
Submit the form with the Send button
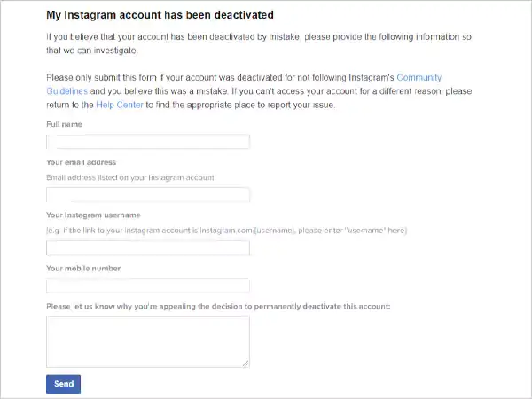click(x=64, y=384)
